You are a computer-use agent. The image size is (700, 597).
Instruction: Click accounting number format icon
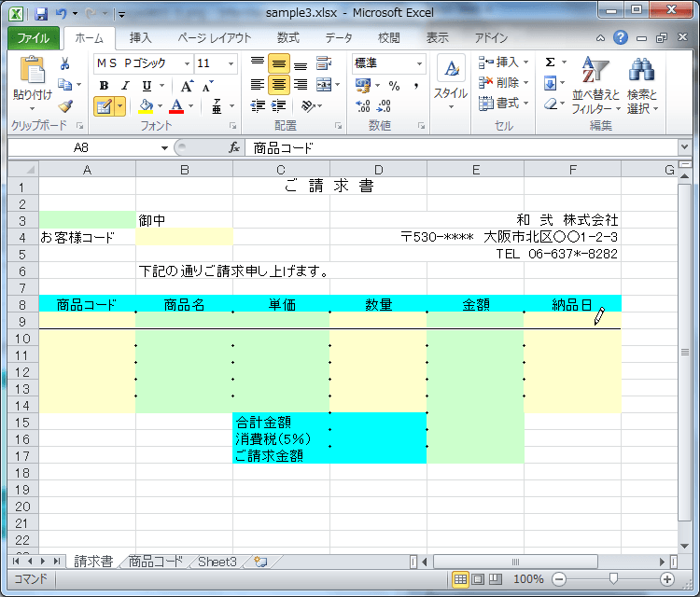click(363, 85)
